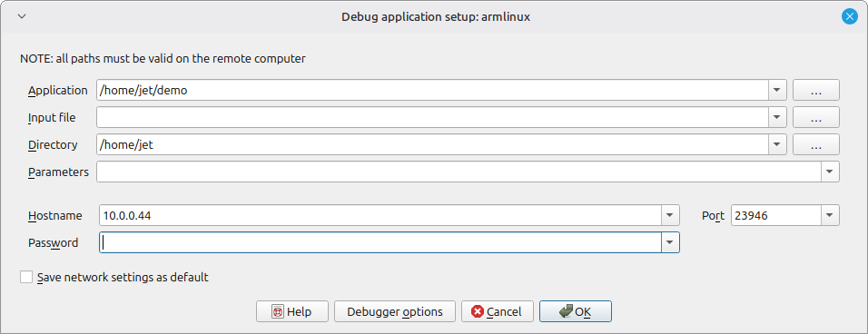Focus the Port number field
This screenshot has height=334, width=868.
pyautogui.click(x=776, y=215)
